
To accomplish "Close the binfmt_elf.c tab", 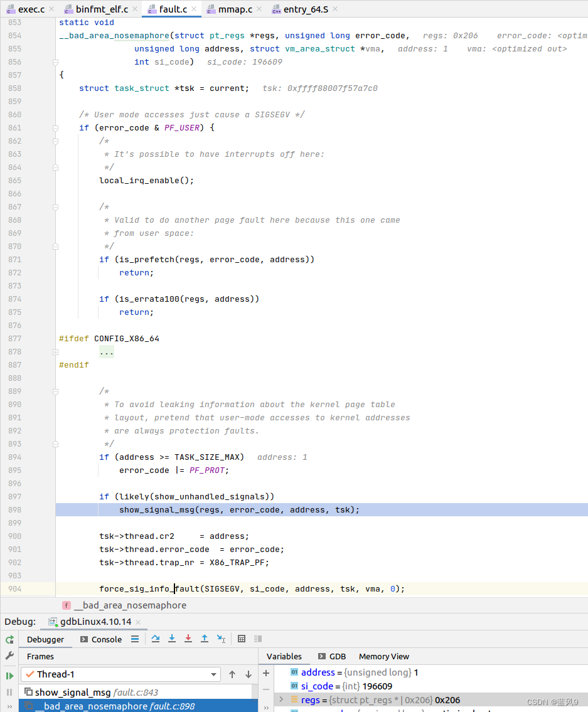I will [x=135, y=9].
